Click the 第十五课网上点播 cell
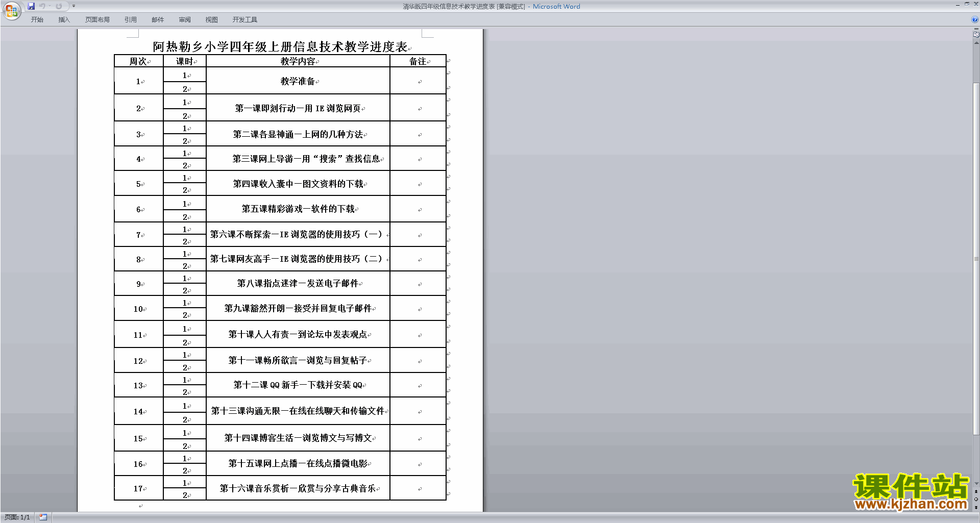 298,463
